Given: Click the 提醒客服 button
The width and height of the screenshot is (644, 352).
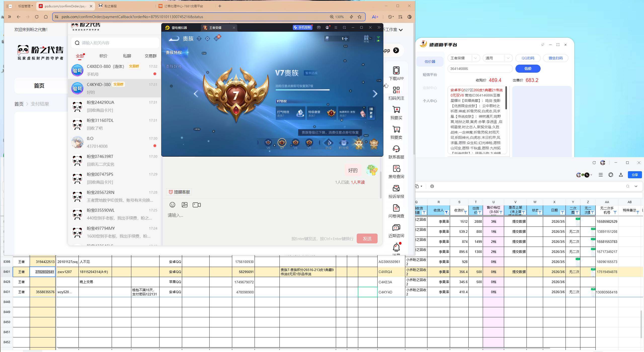Looking at the screenshot, I should click(179, 192).
